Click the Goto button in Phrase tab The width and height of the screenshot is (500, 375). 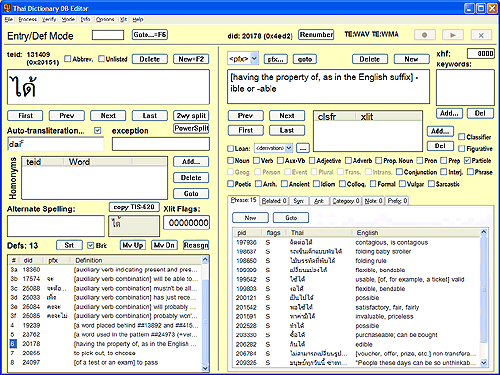(291, 218)
